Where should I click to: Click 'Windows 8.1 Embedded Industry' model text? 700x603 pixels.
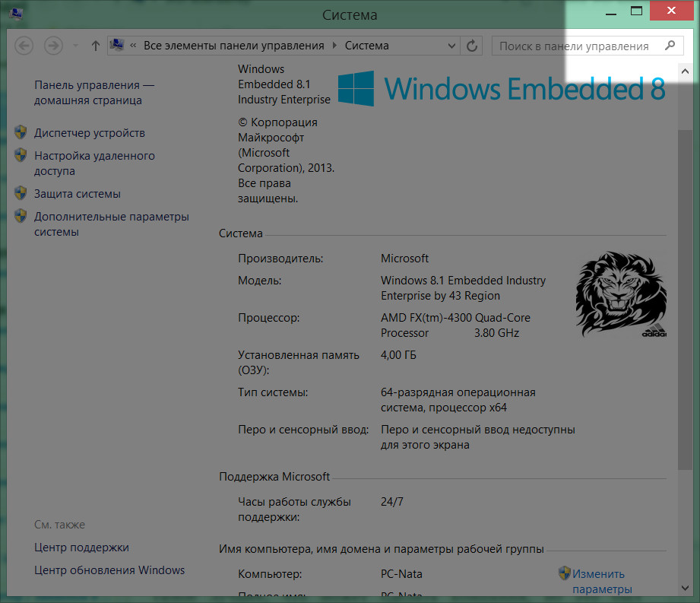click(x=463, y=281)
